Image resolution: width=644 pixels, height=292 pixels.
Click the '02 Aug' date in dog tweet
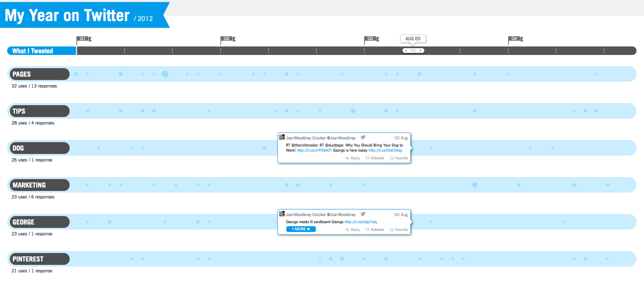pos(401,138)
